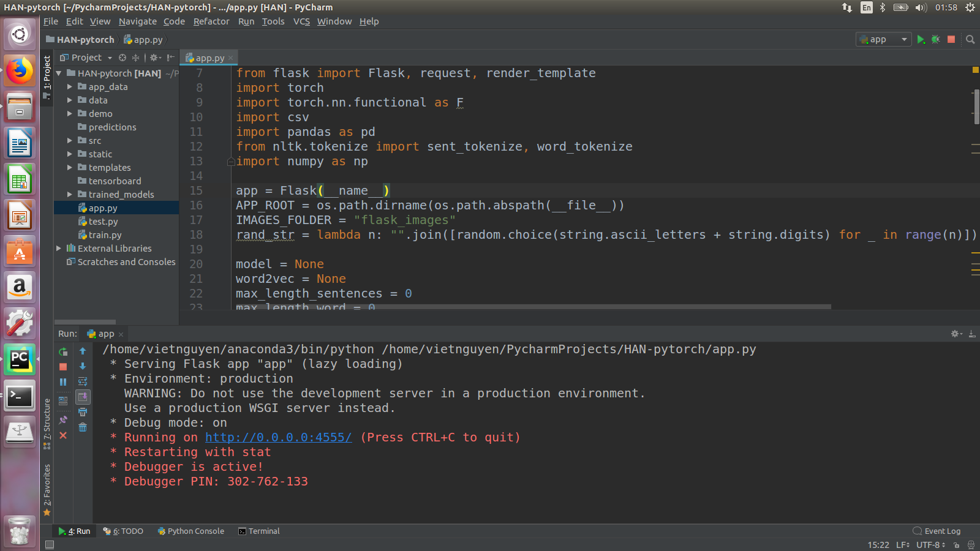Clear all console output with the trash icon
This screenshot has width=980, height=551.
click(83, 427)
